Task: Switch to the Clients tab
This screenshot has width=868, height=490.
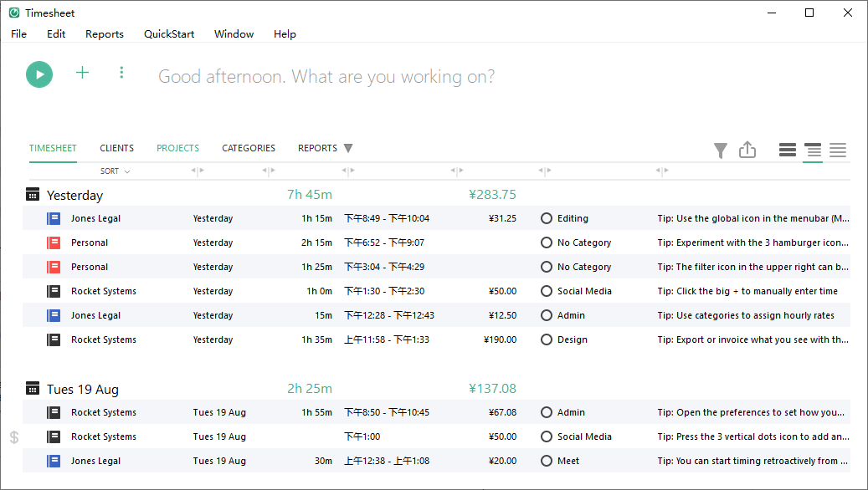Action: pos(116,148)
